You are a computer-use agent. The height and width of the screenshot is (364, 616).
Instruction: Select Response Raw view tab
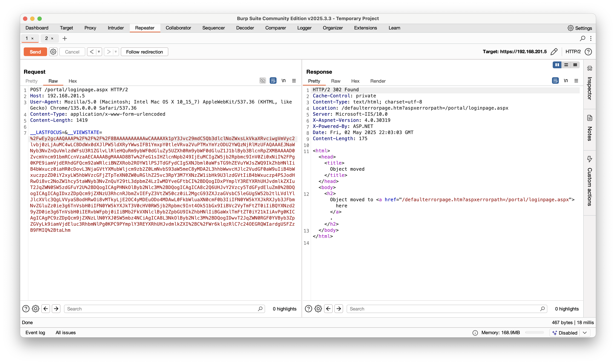(336, 81)
